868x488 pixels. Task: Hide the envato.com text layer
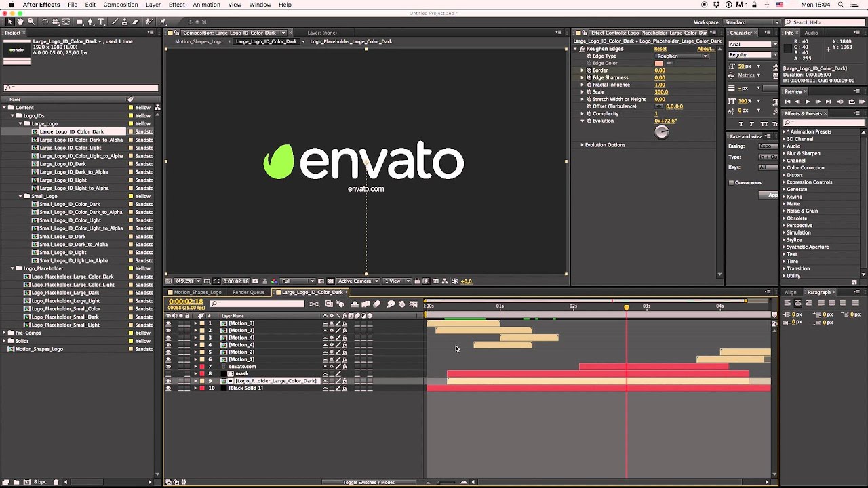[168, 367]
